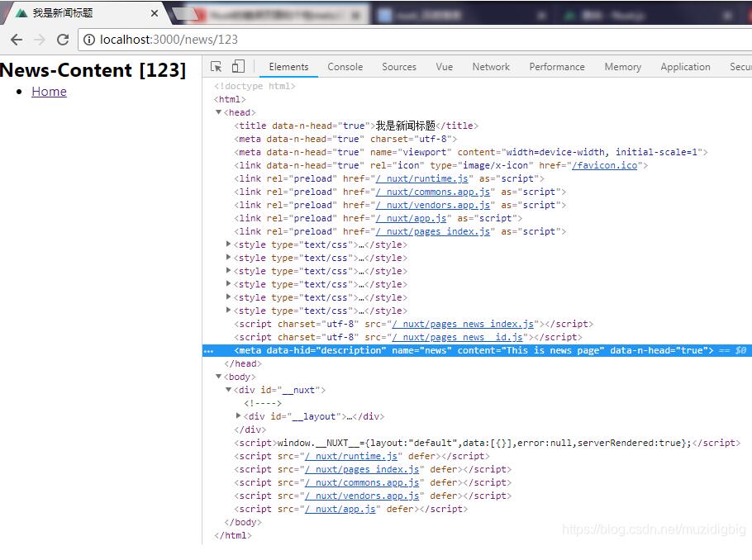
Task: Select the highlighted meta description line
Action: pyautogui.click(x=473, y=350)
